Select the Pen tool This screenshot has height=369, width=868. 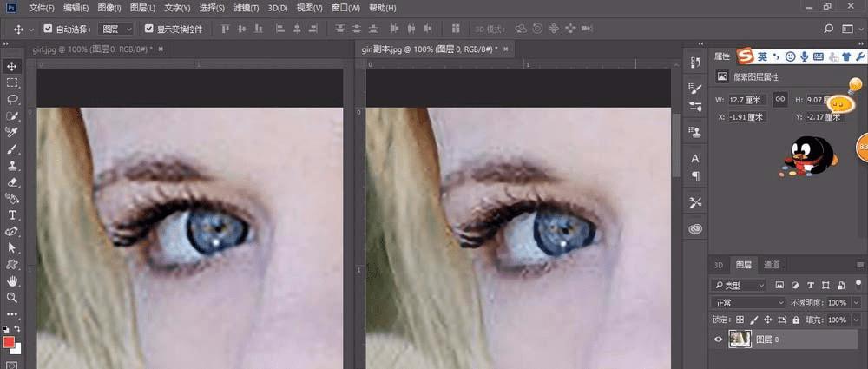[11, 231]
